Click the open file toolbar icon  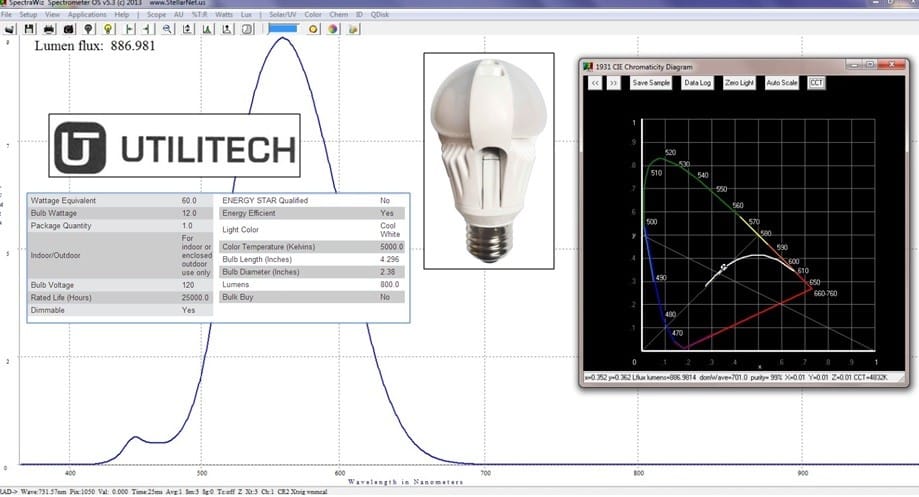(x=9, y=29)
